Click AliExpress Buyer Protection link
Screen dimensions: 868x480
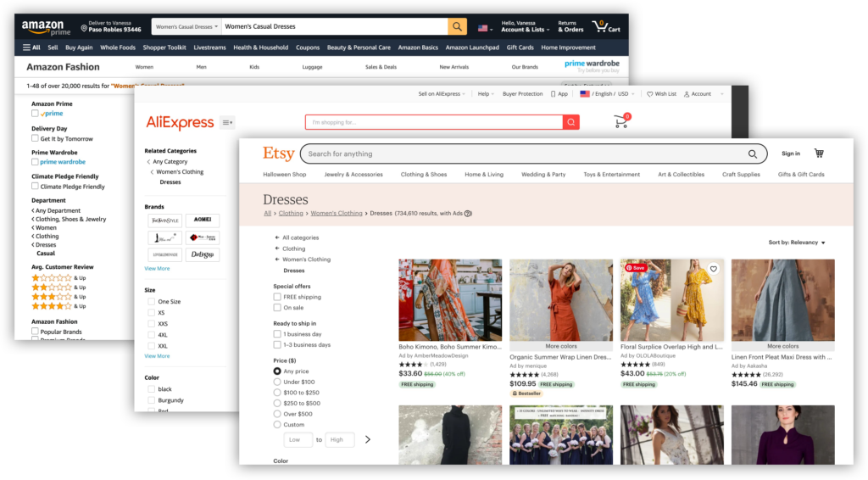[x=522, y=94]
